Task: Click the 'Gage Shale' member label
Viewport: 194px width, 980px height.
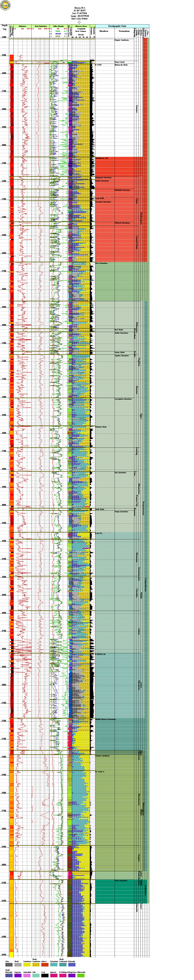Action: point(100,198)
